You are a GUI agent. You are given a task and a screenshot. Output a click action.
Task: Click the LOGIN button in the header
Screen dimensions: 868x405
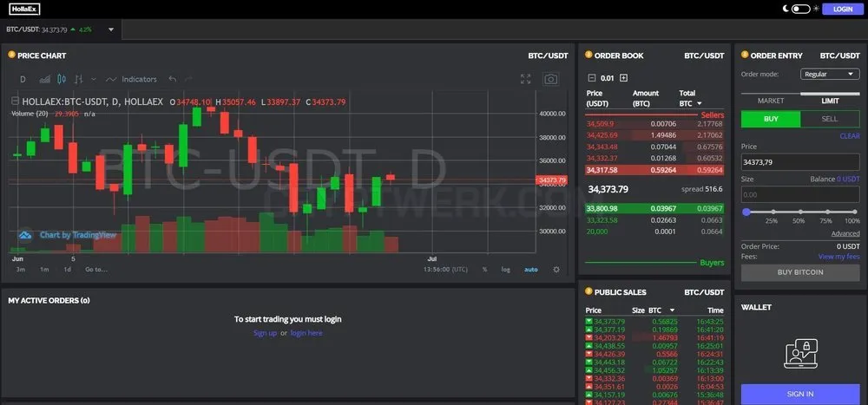[843, 10]
